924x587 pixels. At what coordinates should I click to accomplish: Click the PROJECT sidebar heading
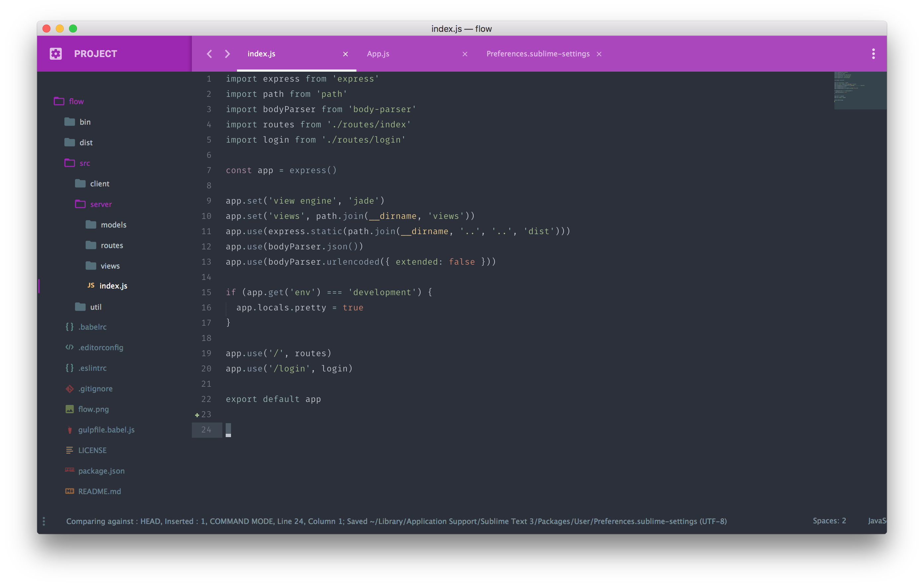(x=96, y=54)
